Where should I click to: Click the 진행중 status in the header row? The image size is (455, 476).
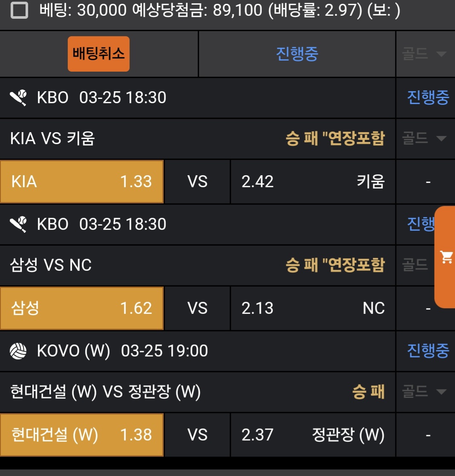point(297,54)
